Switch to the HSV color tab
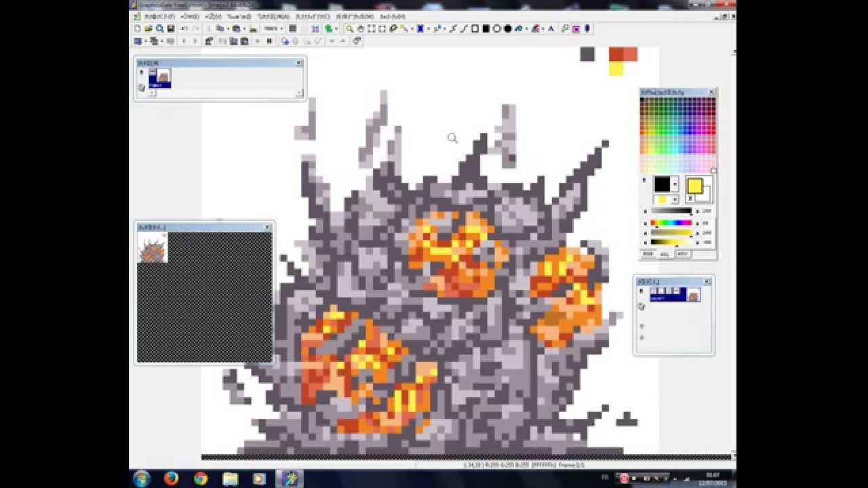 point(683,253)
